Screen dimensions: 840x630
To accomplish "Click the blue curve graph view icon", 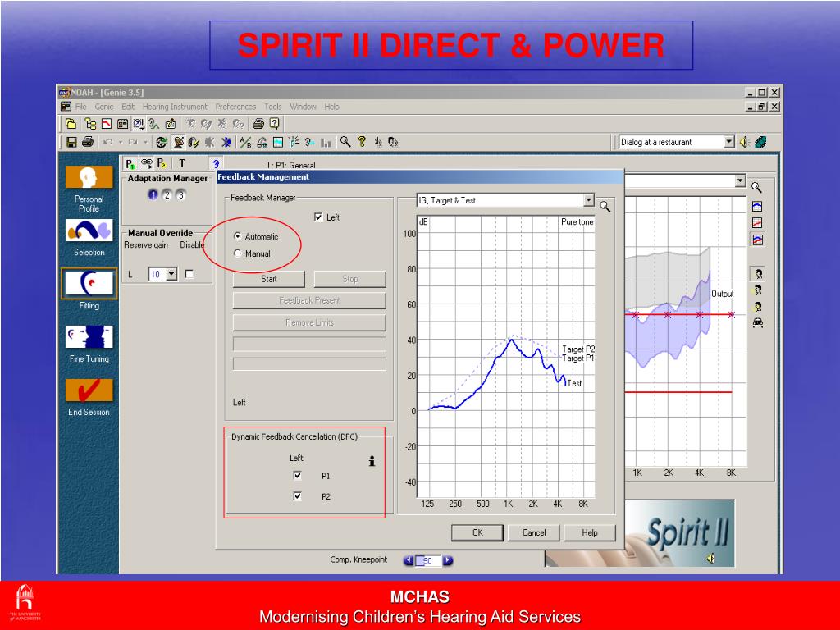I will [757, 206].
